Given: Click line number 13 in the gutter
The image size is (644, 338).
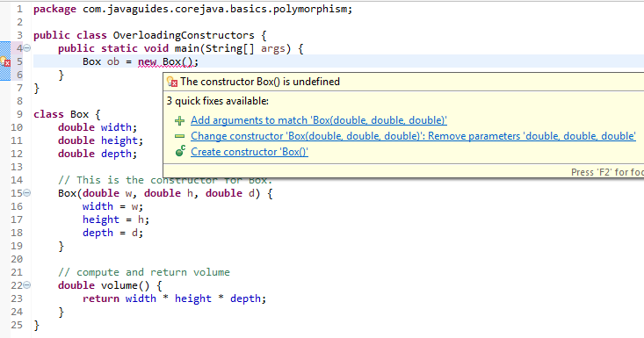Looking at the screenshot, I should (17, 167).
